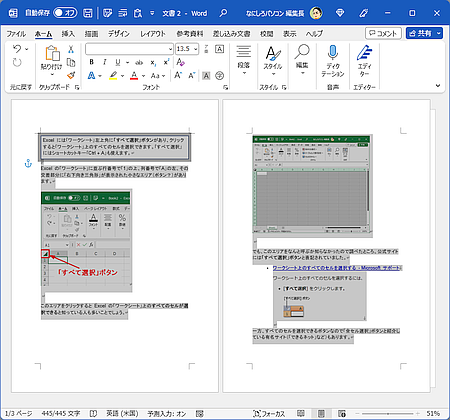Click the Phonetic Guide icon

206,49
